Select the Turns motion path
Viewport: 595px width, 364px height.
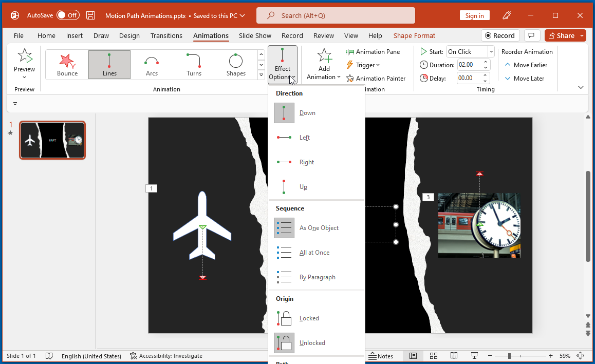click(x=194, y=65)
